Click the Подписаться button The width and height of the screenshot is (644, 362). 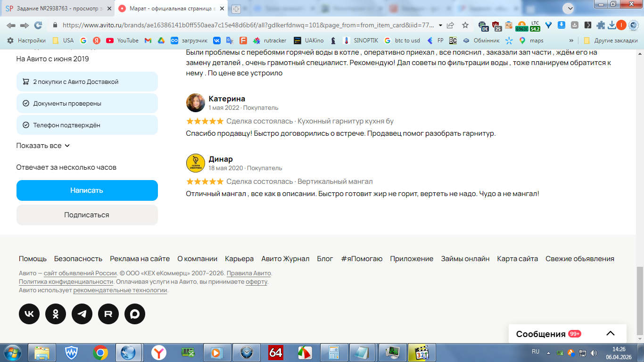click(87, 215)
